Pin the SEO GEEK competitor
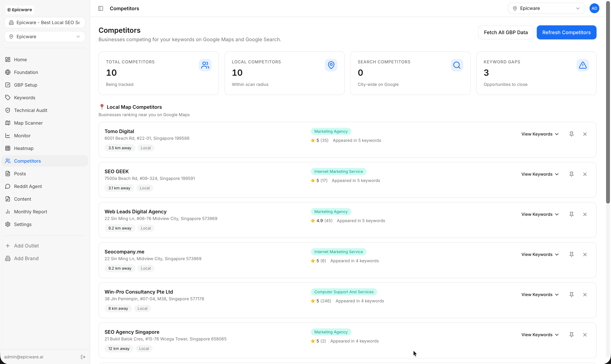 tap(571, 174)
